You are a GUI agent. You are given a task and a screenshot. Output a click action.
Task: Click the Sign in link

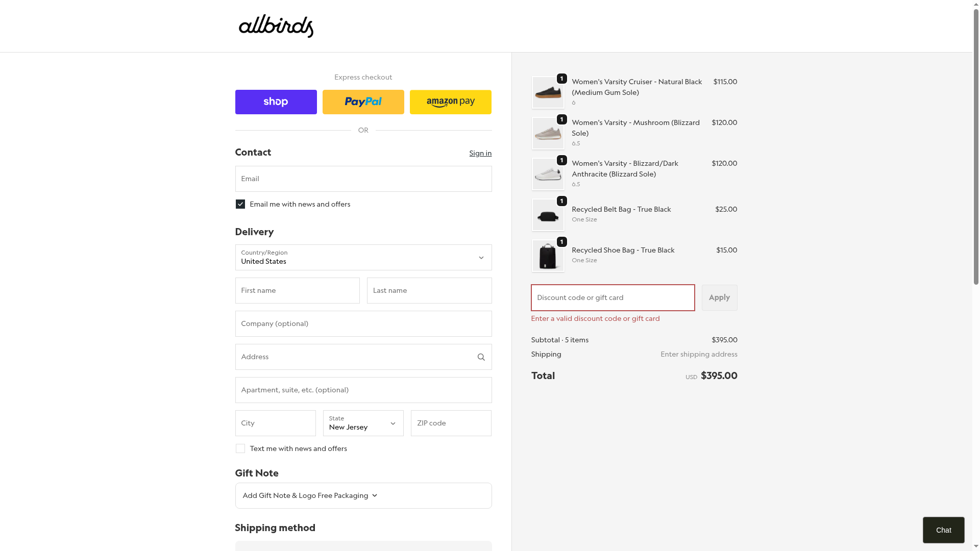480,153
